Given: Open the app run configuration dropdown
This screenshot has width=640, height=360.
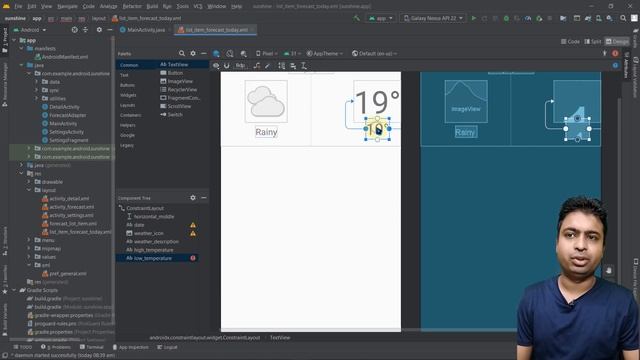Looking at the screenshot, I should coord(381,18).
